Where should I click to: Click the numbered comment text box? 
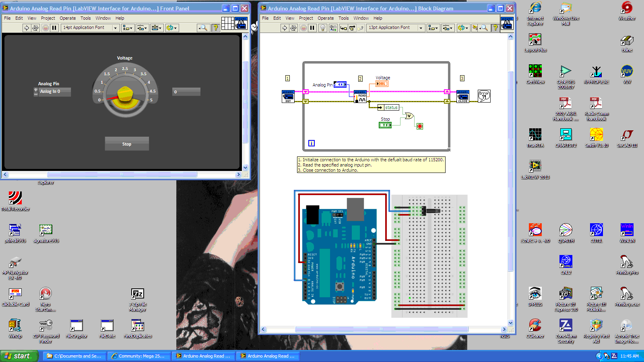371,165
